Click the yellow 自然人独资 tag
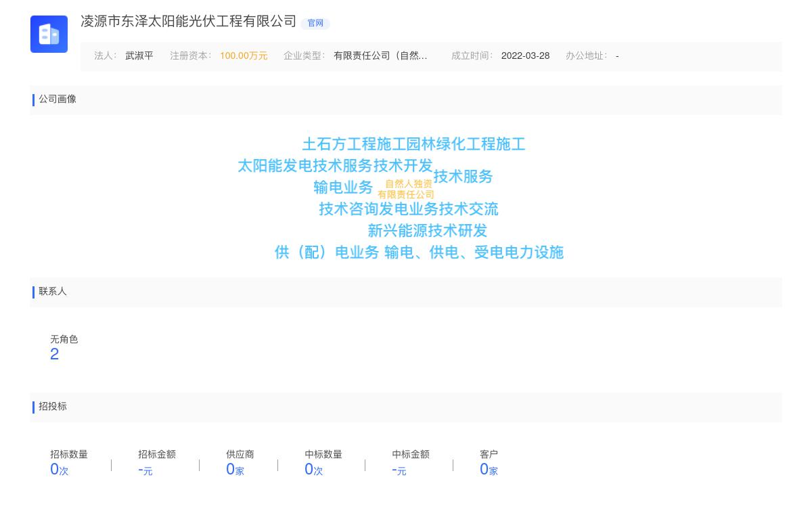The width and height of the screenshot is (812, 509). point(409,184)
